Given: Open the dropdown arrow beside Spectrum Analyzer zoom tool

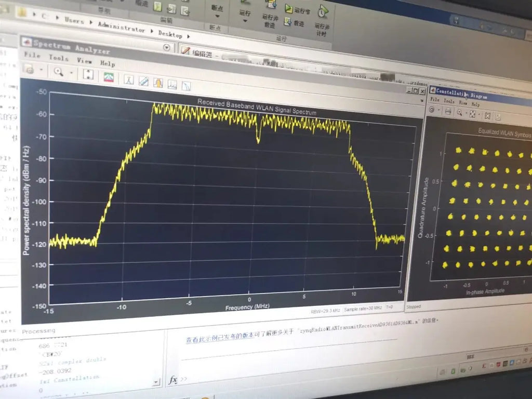Looking at the screenshot, I should pos(71,73).
